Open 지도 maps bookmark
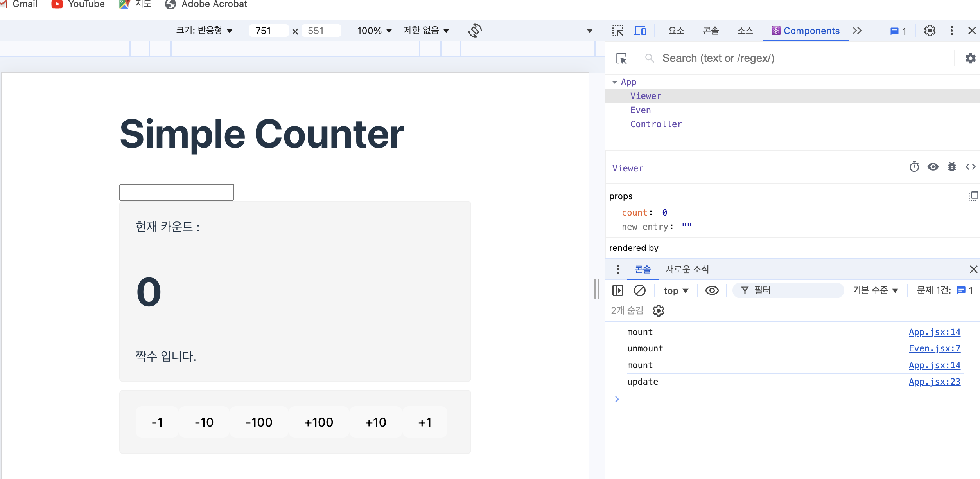Image resolution: width=980 pixels, height=479 pixels. (135, 4)
